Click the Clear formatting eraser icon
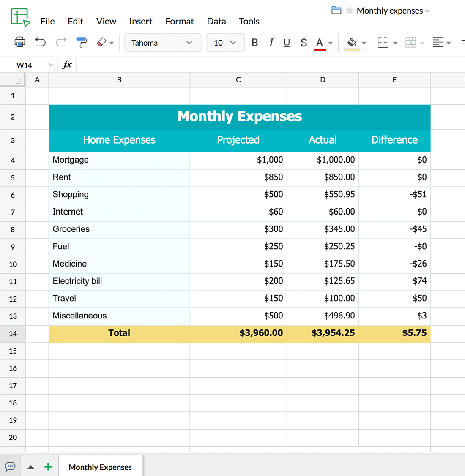Screen dimensions: 465x476 (102, 42)
